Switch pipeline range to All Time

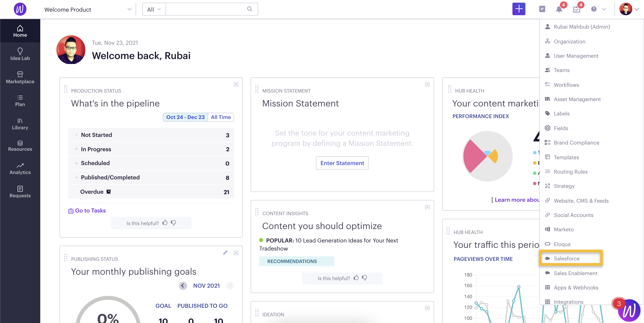[221, 117]
